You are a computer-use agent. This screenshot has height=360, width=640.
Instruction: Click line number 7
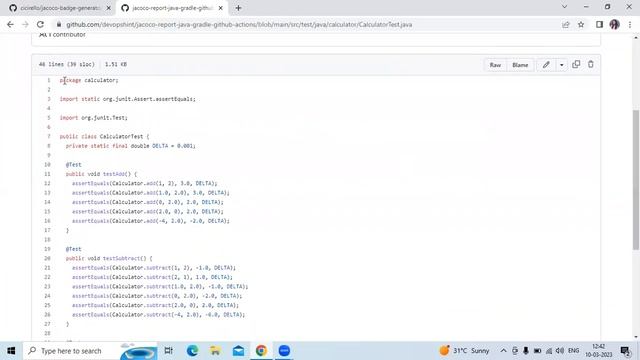coord(49,136)
